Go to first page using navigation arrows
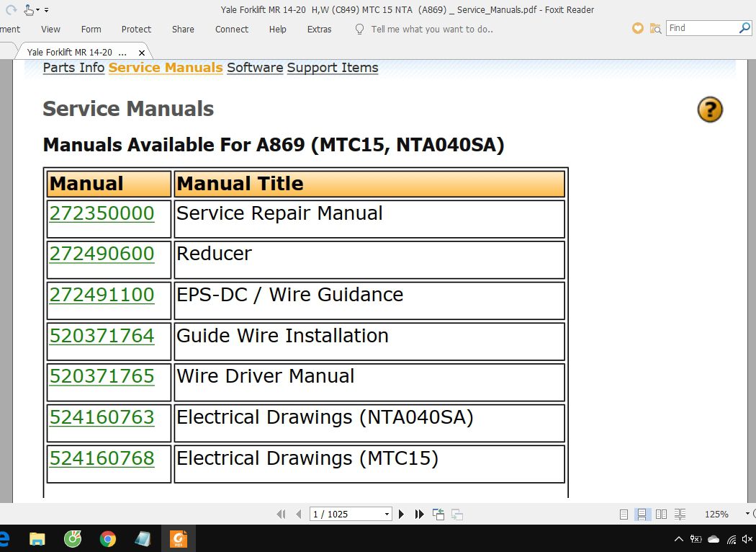Screen dimensions: 756x552 pyautogui.click(x=282, y=514)
